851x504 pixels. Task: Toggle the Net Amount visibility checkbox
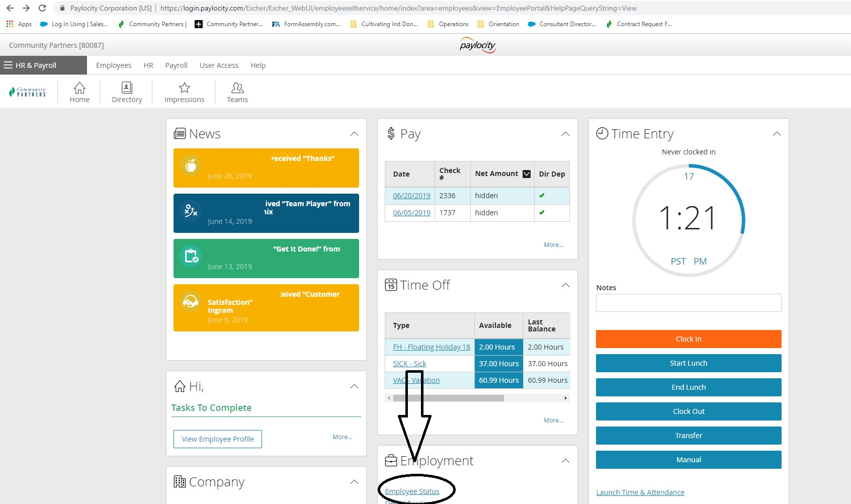527,174
